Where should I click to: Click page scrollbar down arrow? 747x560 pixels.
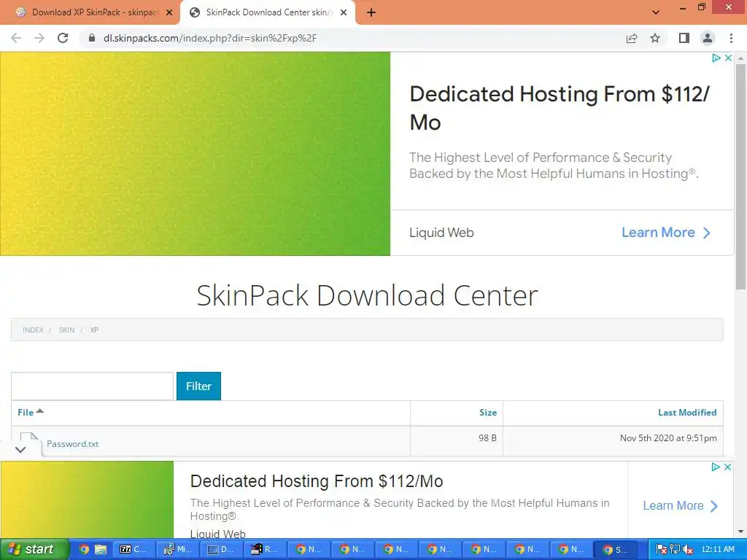pos(740,532)
